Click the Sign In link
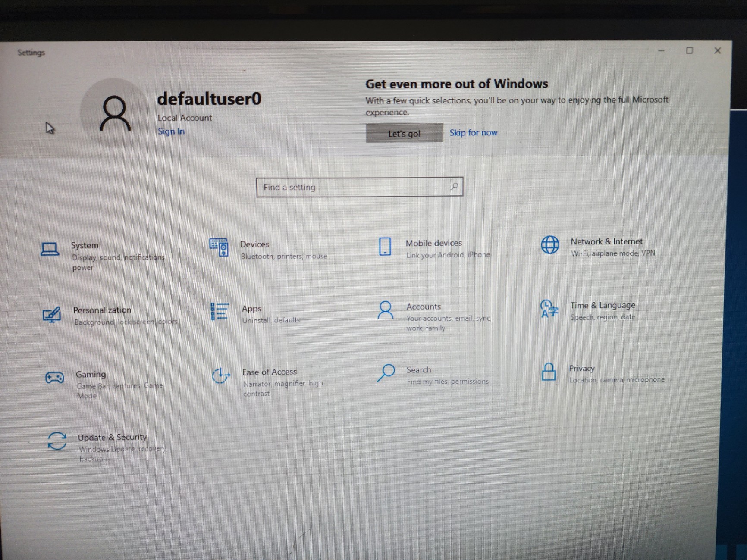This screenshot has height=560, width=747. (171, 131)
